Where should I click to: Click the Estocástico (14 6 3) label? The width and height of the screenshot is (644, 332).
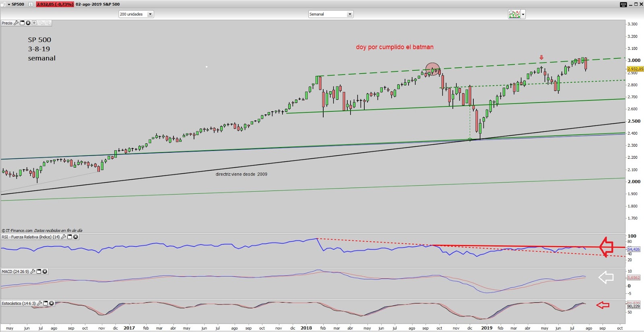(x=19, y=303)
